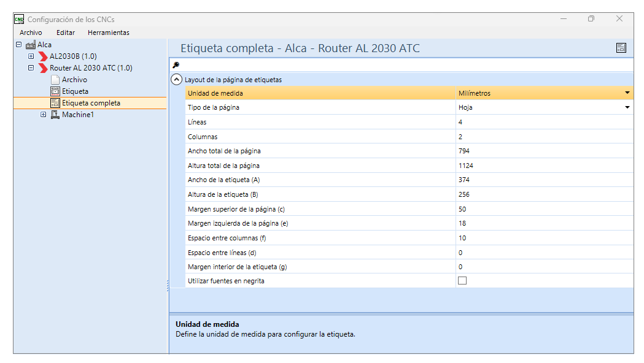Select Router AL 2030 ATC (1.0) label

(91, 67)
